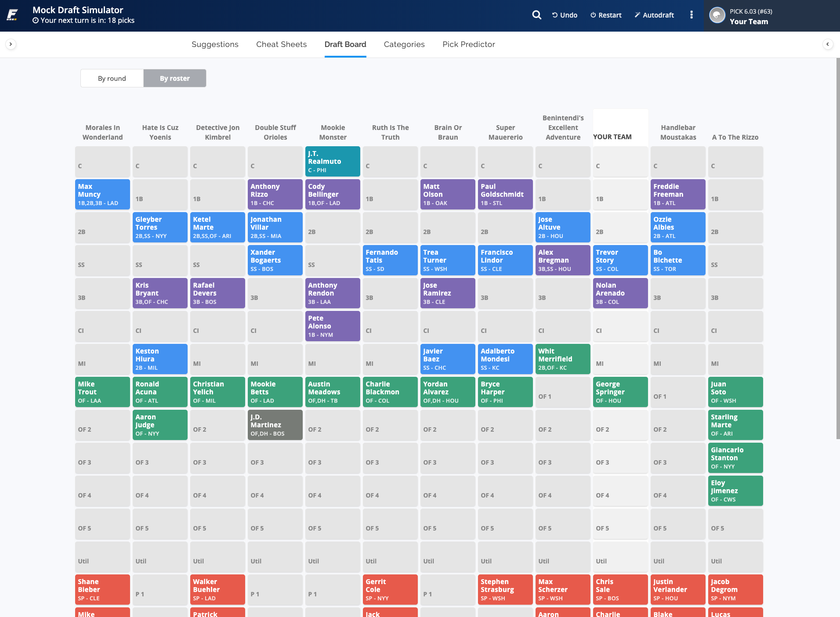Click George Springer's outfield card
The height and width of the screenshot is (617, 840).
[x=621, y=392]
